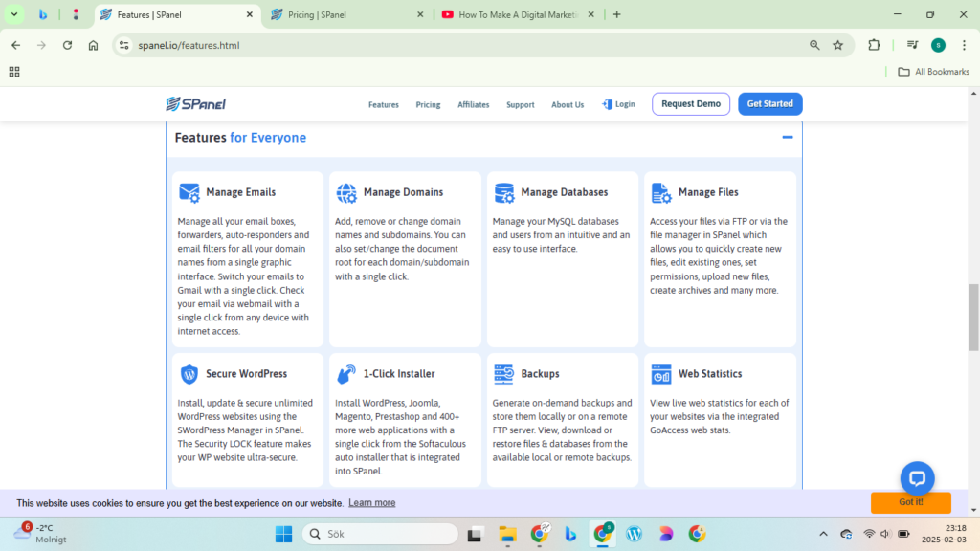980x551 pixels.
Task: Open Affiliates in site navigation
Action: click(x=473, y=105)
